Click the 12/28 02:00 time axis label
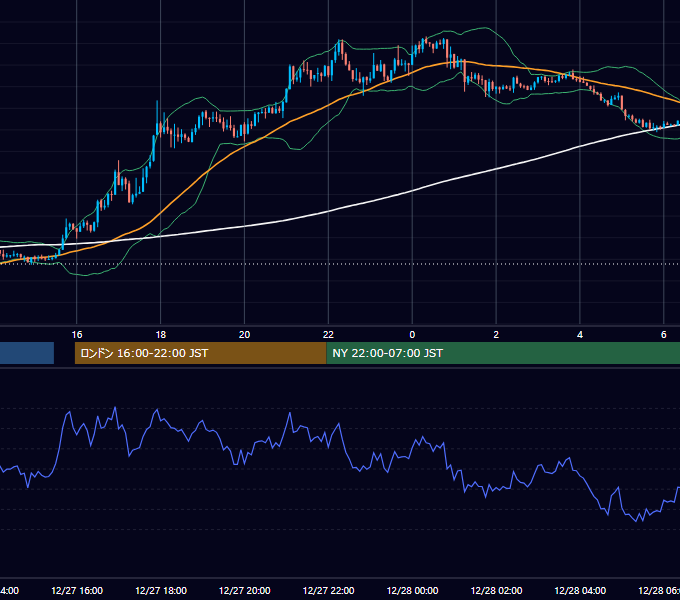This screenshot has width=680, height=600. tap(496, 590)
